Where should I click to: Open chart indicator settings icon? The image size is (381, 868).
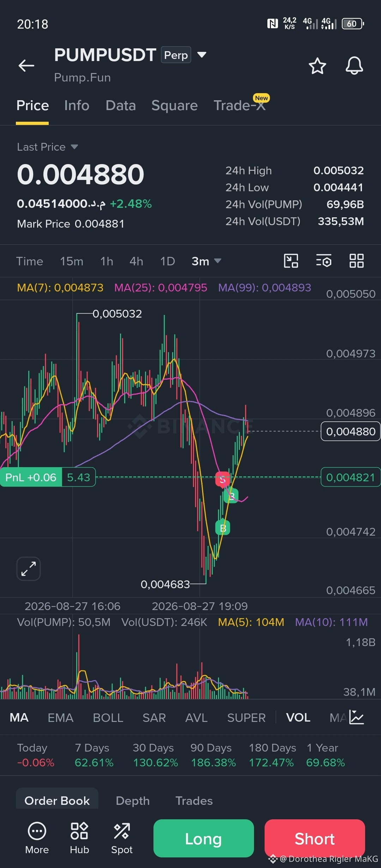323,261
